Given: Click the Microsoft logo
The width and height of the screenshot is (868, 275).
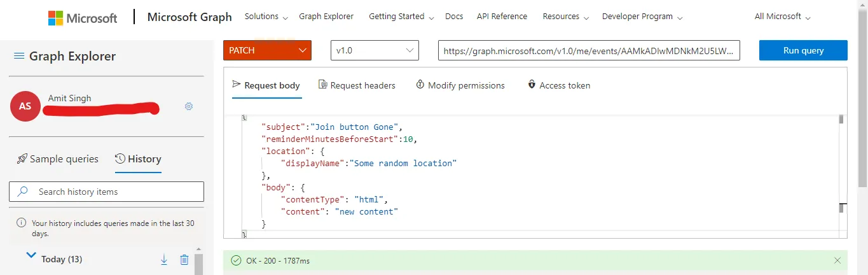Looking at the screenshot, I should coord(83,17).
